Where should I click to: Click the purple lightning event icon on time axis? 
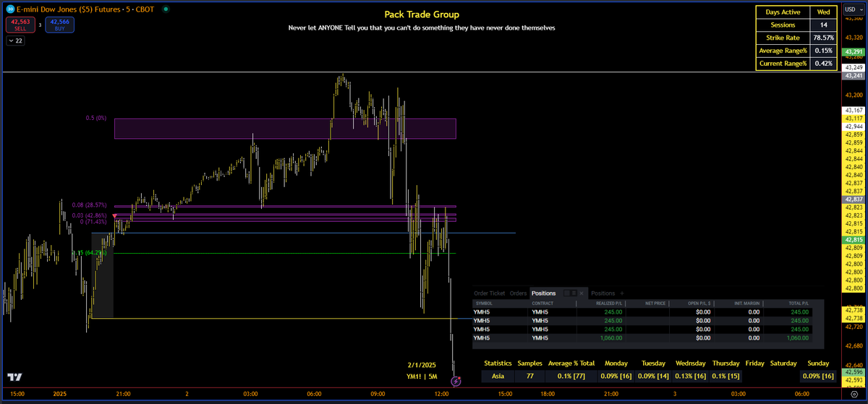456,380
